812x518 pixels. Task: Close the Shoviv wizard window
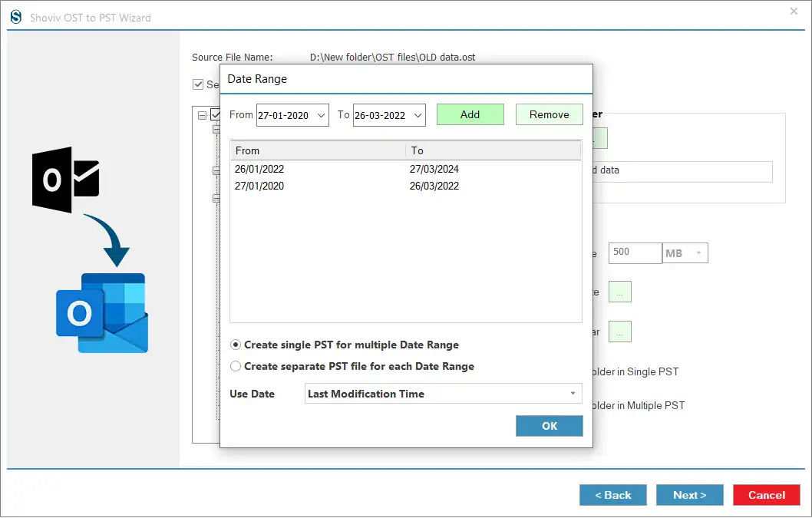794,12
